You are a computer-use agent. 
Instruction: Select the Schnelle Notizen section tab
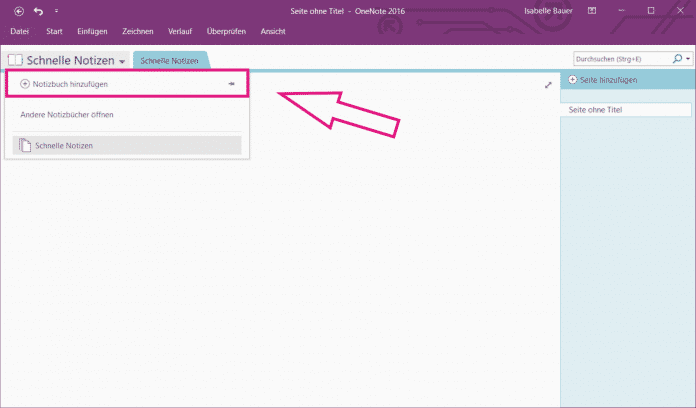point(169,61)
